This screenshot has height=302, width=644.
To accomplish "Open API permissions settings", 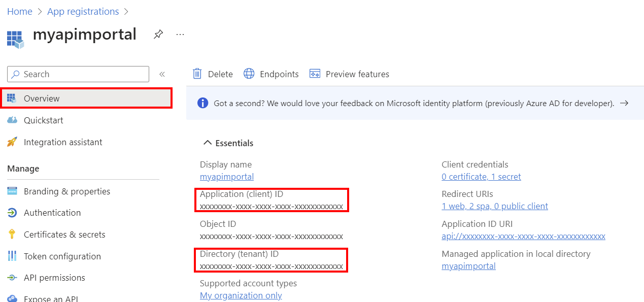I will [x=54, y=278].
